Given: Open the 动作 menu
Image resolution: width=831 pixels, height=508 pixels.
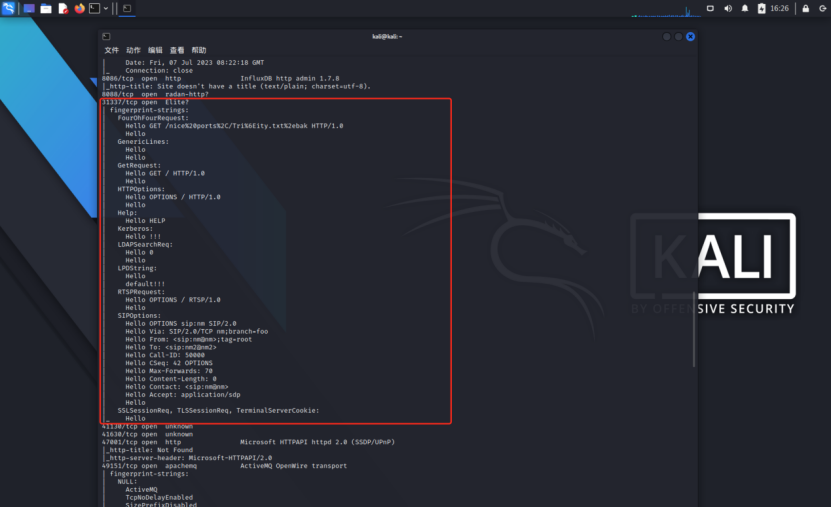Looking at the screenshot, I should 133,50.
